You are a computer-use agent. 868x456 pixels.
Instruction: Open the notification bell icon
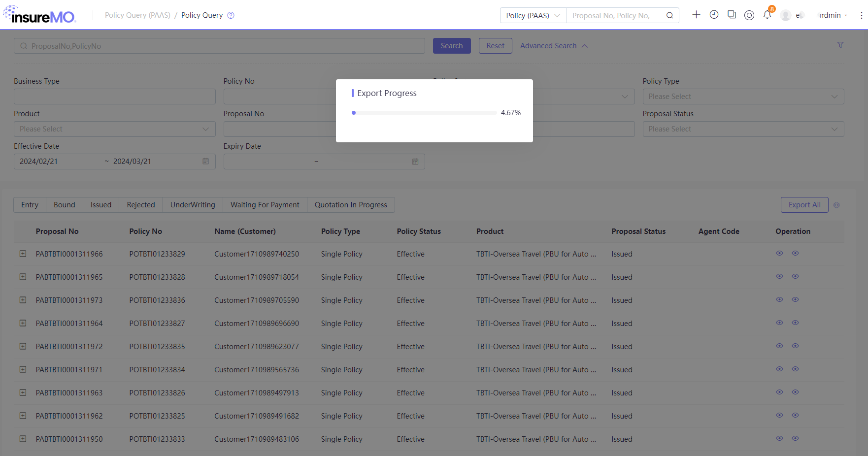pos(767,15)
